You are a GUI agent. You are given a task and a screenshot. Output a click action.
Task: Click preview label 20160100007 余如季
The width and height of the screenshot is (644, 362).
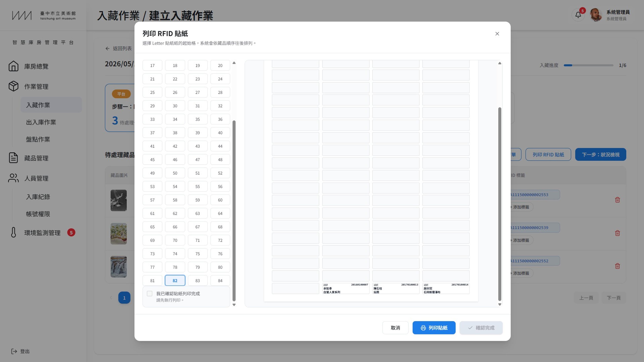pyautogui.click(x=345, y=288)
